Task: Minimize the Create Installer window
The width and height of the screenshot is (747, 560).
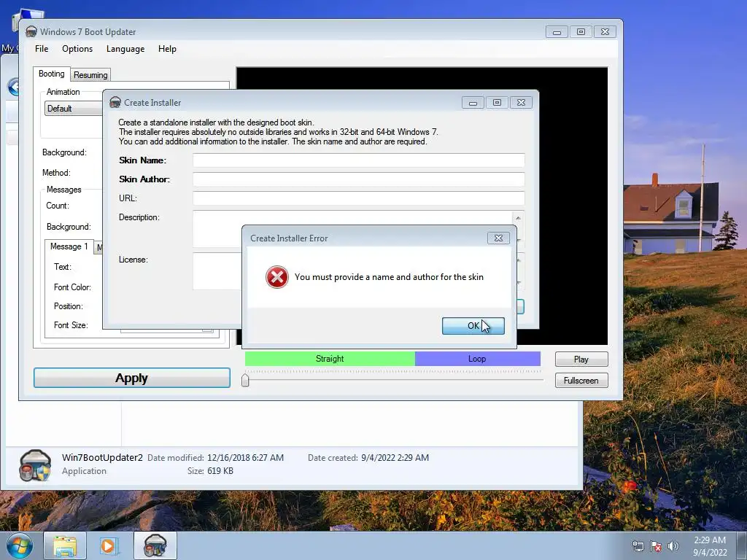Action: 473,102
